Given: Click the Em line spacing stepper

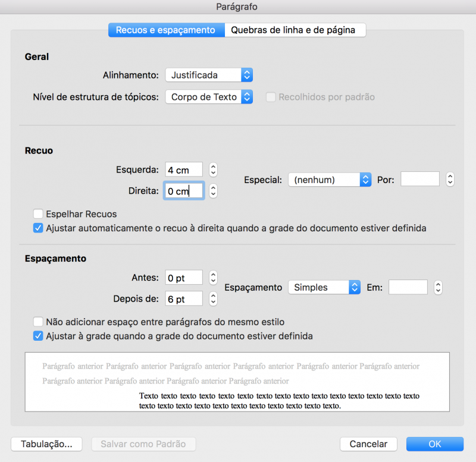Looking at the screenshot, I should pos(439,287).
